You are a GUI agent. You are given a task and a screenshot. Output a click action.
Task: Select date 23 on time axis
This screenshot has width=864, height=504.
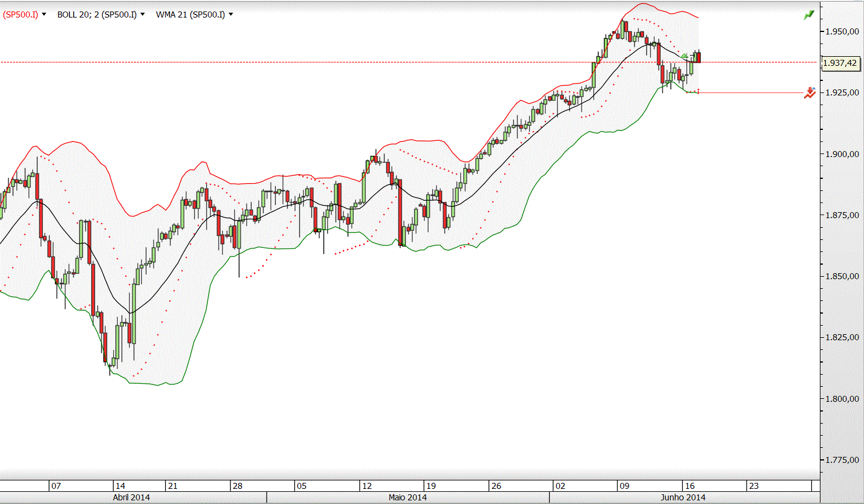coord(753,486)
